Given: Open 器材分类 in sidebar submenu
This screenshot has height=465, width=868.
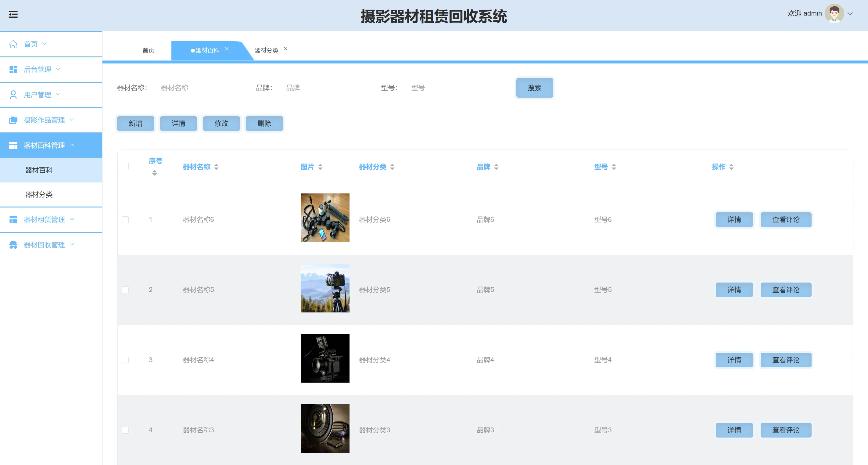Looking at the screenshot, I should (39, 195).
